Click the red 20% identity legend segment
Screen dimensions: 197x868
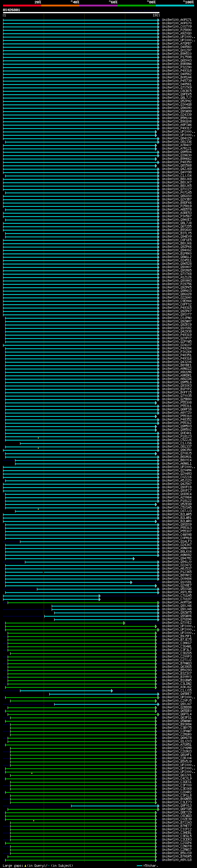tap(22, 6)
